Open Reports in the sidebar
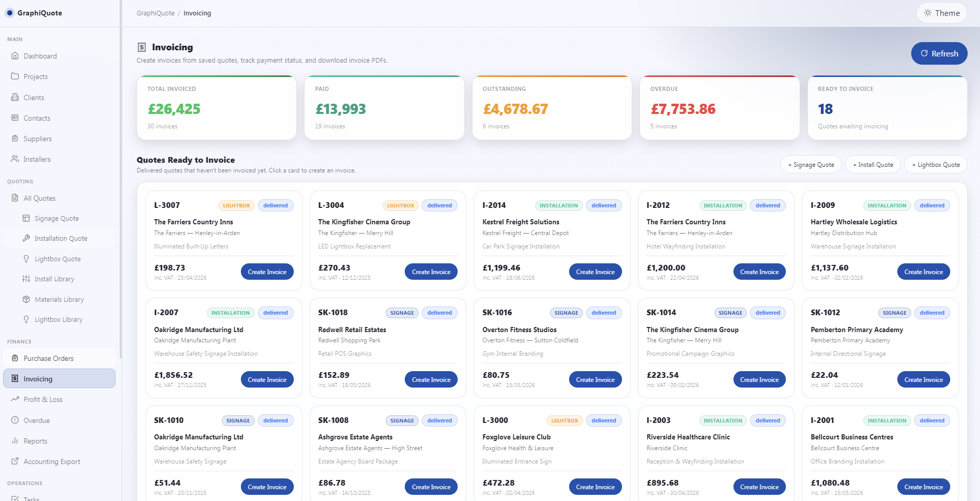Screen dimensions: 980x501 coord(59,441)
